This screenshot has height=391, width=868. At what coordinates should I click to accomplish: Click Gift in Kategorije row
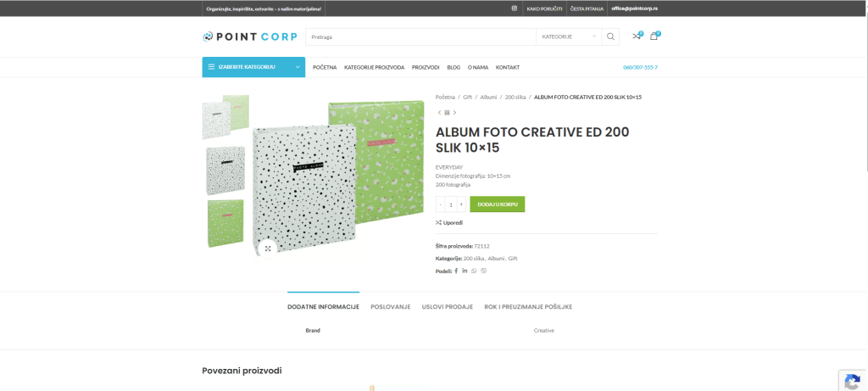click(513, 258)
